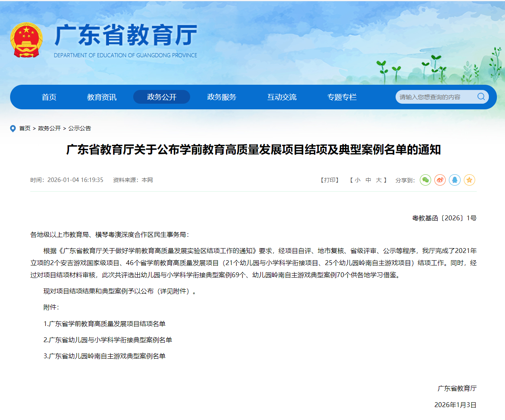Open the 政务服务 menu item
This screenshot has height=420, width=505.
click(222, 97)
